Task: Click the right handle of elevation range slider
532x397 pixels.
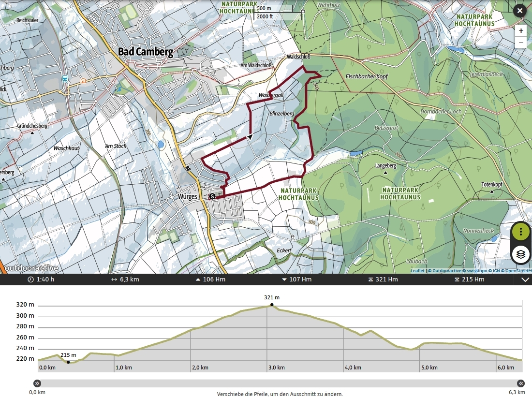Action: tap(520, 383)
